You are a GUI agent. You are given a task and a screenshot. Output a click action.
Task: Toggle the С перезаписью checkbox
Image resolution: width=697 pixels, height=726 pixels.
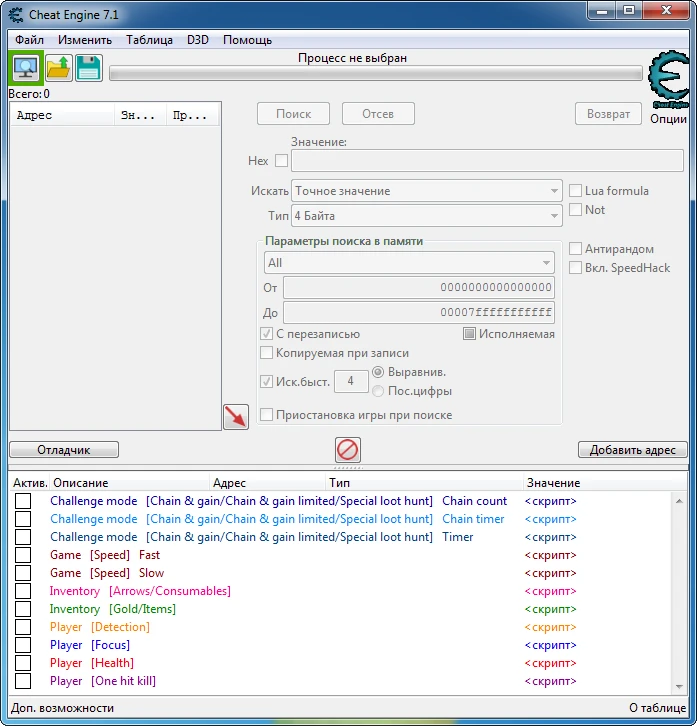(266, 333)
